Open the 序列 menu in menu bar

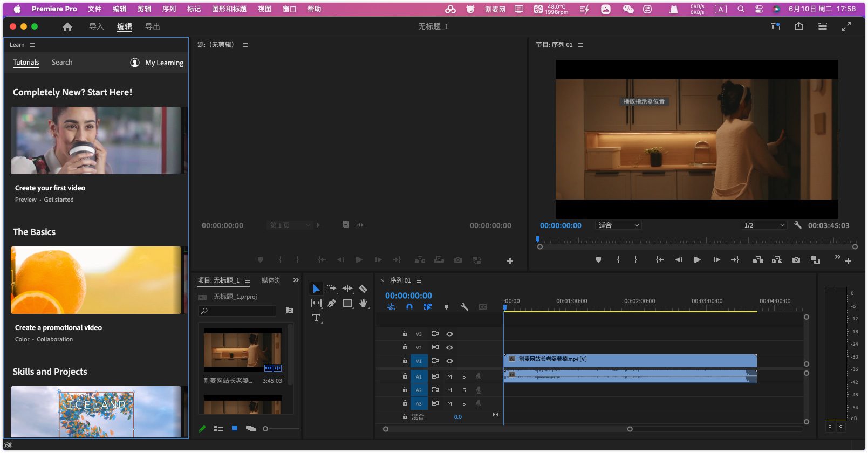(169, 9)
